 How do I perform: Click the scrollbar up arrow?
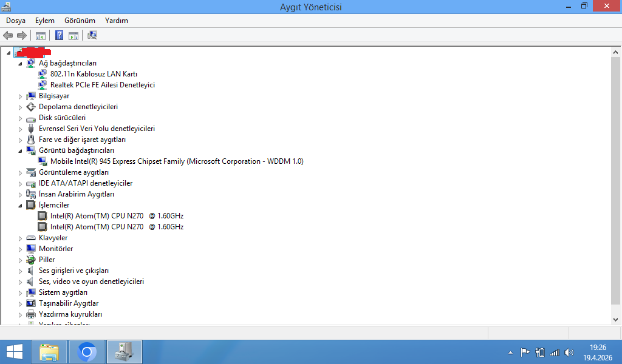click(x=616, y=52)
